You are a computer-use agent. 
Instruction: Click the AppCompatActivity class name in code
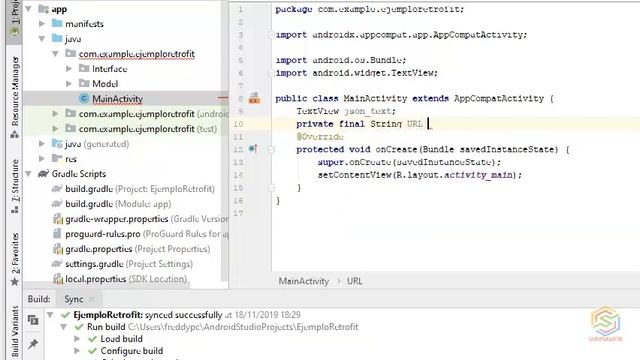[x=499, y=98]
